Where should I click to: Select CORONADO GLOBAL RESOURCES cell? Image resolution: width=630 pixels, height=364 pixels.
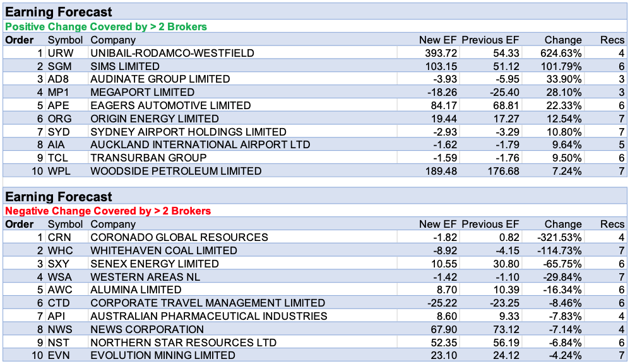(179, 237)
